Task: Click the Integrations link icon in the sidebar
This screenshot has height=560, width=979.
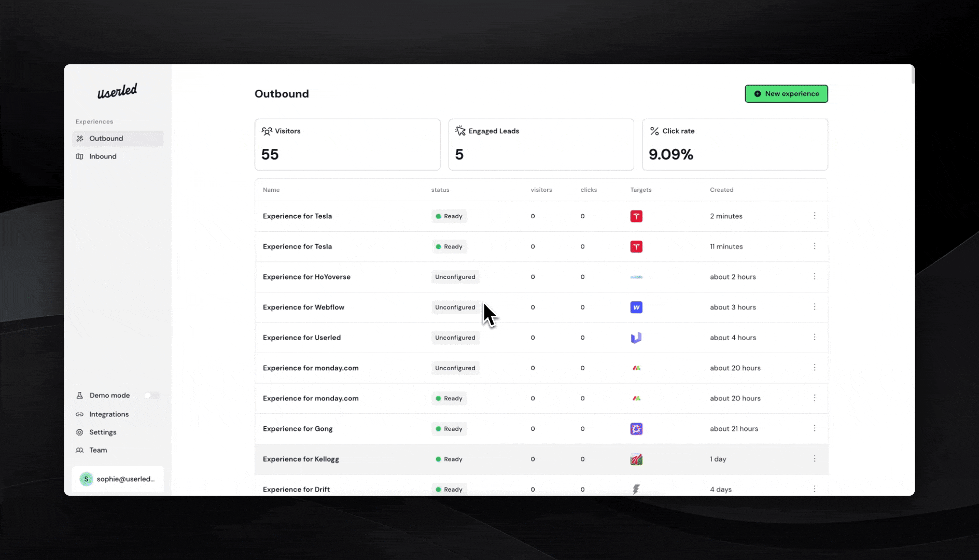Action: (x=80, y=414)
